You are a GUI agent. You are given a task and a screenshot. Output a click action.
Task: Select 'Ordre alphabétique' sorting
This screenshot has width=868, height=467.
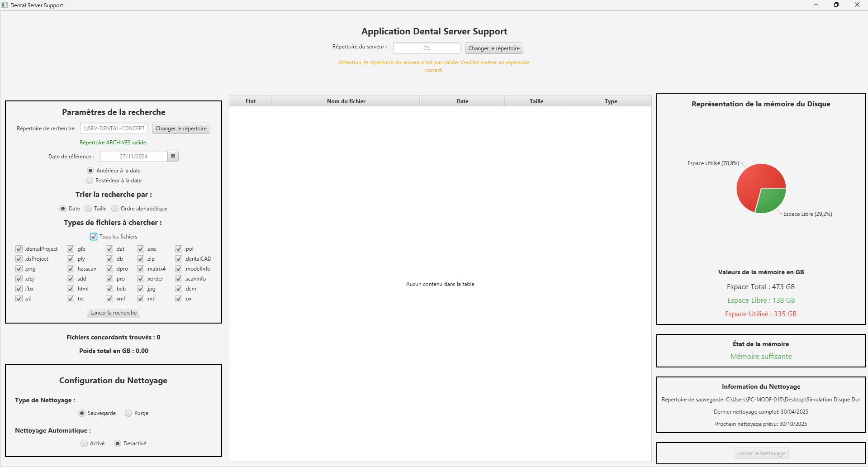point(115,209)
